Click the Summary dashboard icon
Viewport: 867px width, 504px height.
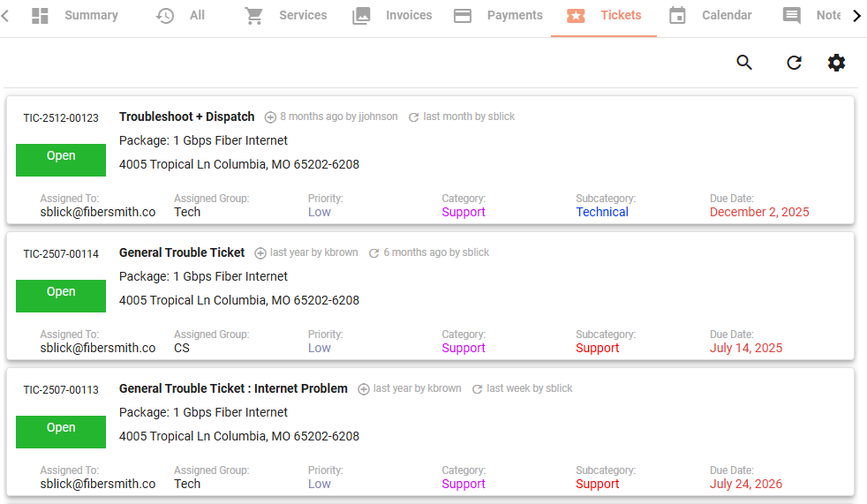coord(40,16)
